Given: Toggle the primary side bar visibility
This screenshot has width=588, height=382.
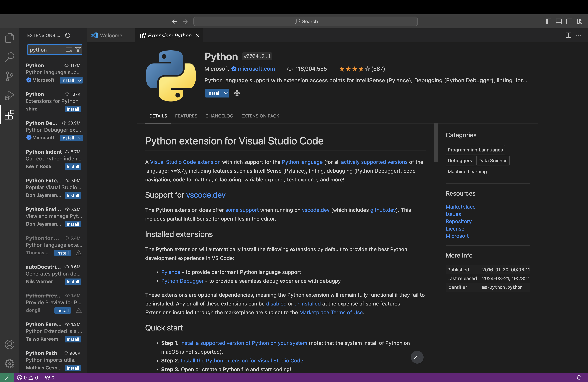Looking at the screenshot, I should click(548, 21).
